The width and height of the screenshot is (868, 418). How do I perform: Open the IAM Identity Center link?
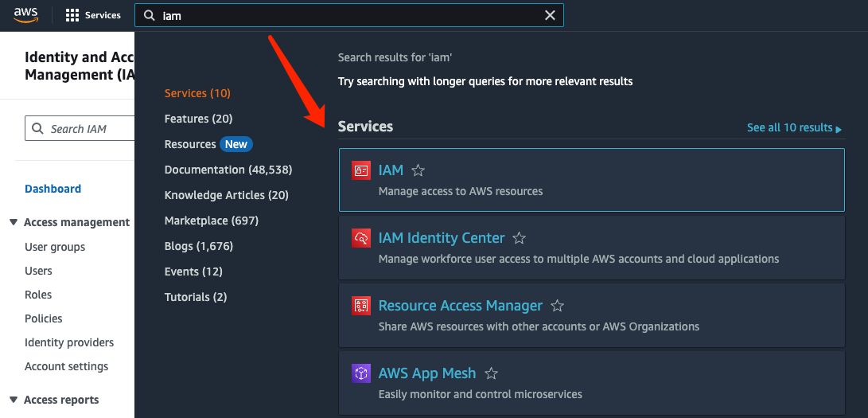click(x=442, y=238)
